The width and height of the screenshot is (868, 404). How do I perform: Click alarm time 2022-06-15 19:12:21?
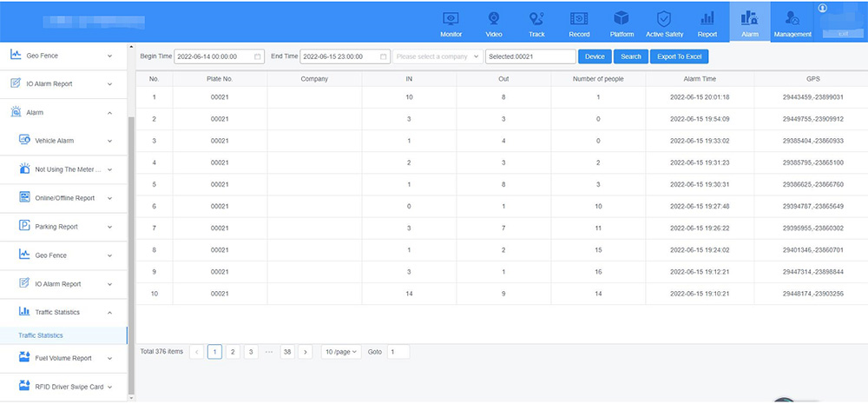[x=700, y=272]
